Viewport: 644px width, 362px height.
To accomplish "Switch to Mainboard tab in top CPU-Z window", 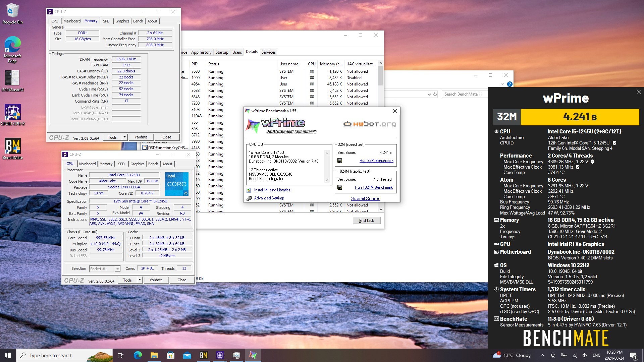I will coord(72,21).
